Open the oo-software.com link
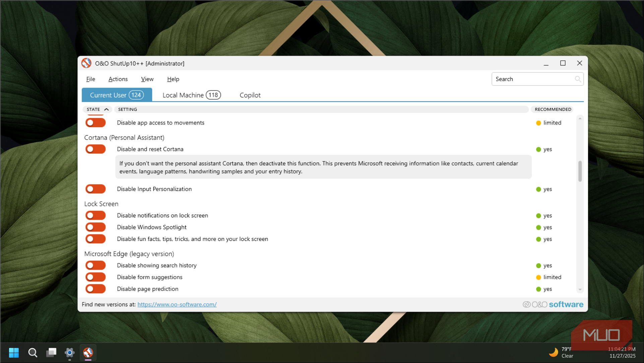Screen dimensions: 644x363 177,304
